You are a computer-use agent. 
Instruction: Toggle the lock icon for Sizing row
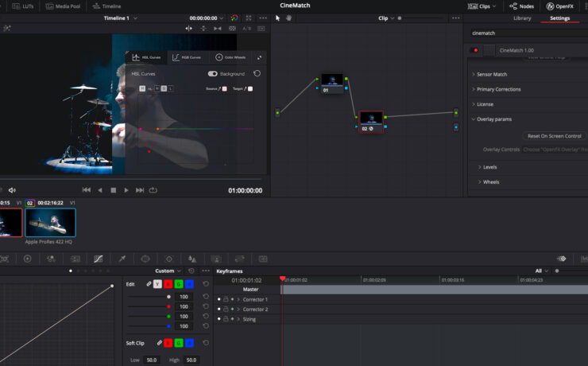click(x=226, y=319)
